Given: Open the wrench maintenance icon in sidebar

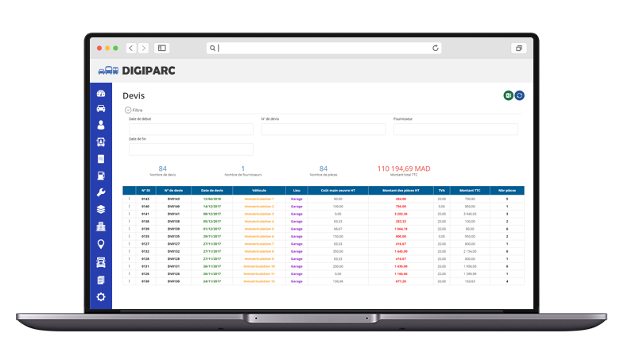Looking at the screenshot, I should click(101, 192).
